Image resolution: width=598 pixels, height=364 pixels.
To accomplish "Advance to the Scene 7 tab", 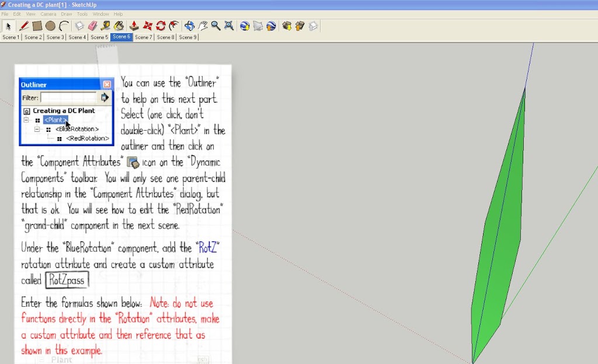I will pyautogui.click(x=144, y=37).
